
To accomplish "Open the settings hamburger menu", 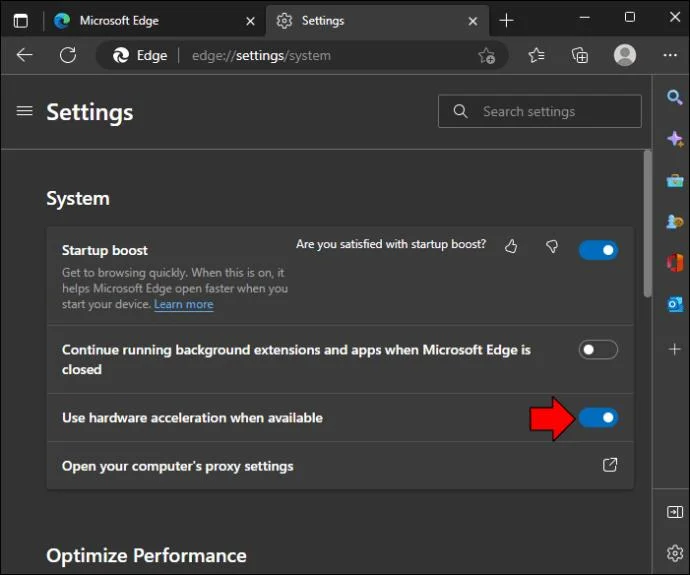I will point(25,111).
